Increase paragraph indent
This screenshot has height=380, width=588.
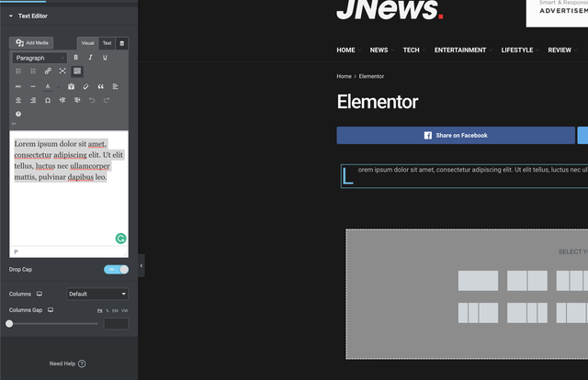[77, 100]
